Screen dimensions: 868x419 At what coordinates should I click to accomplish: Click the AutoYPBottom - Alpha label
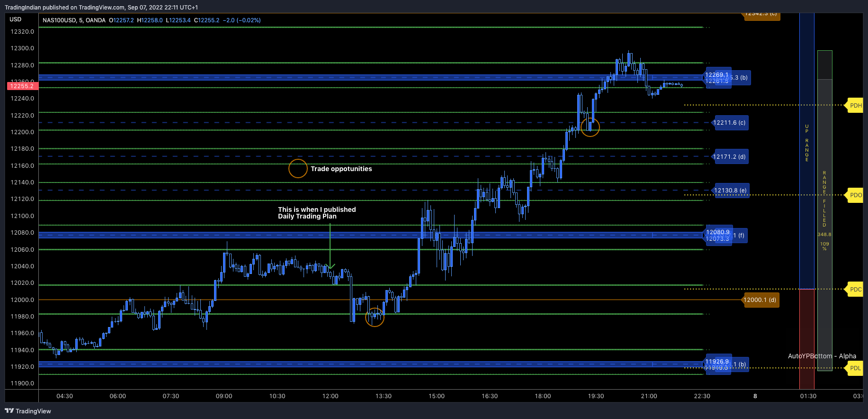822,356
